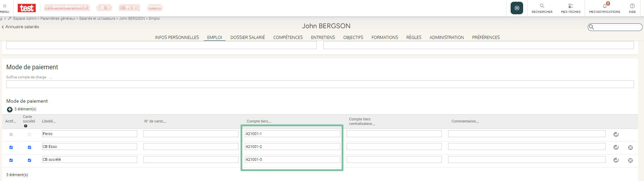Add a new payment mode with plus icon
Screen dimensions: 644x181
click(x=10, y=110)
